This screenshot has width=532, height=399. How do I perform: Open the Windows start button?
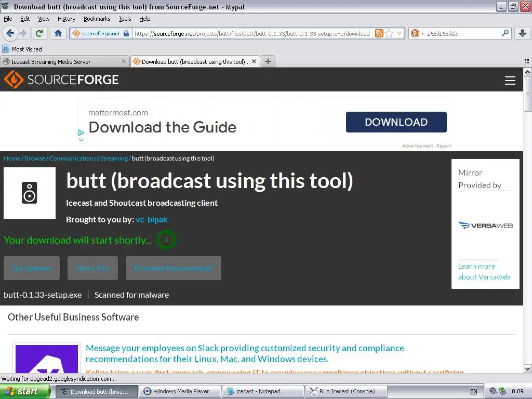click(x=25, y=391)
